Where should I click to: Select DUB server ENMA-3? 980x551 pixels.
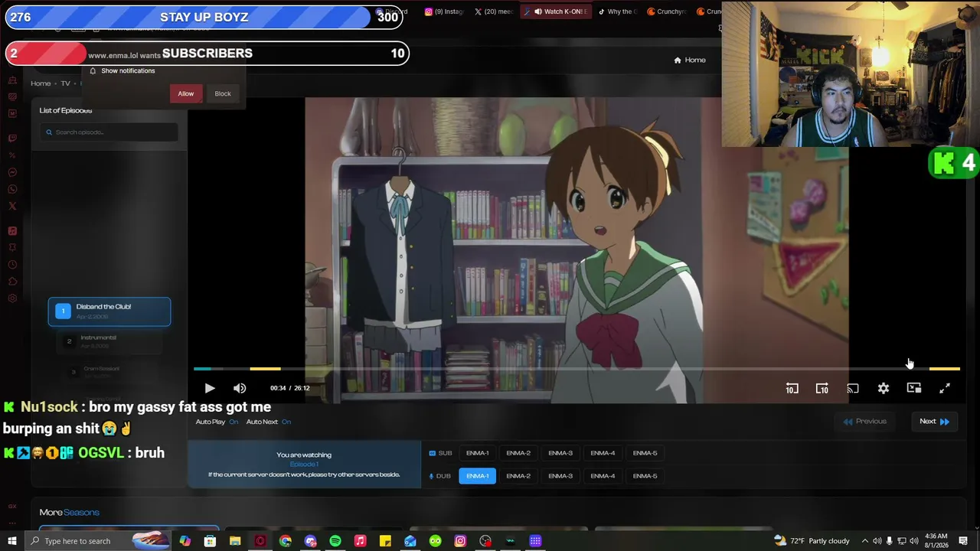(560, 476)
